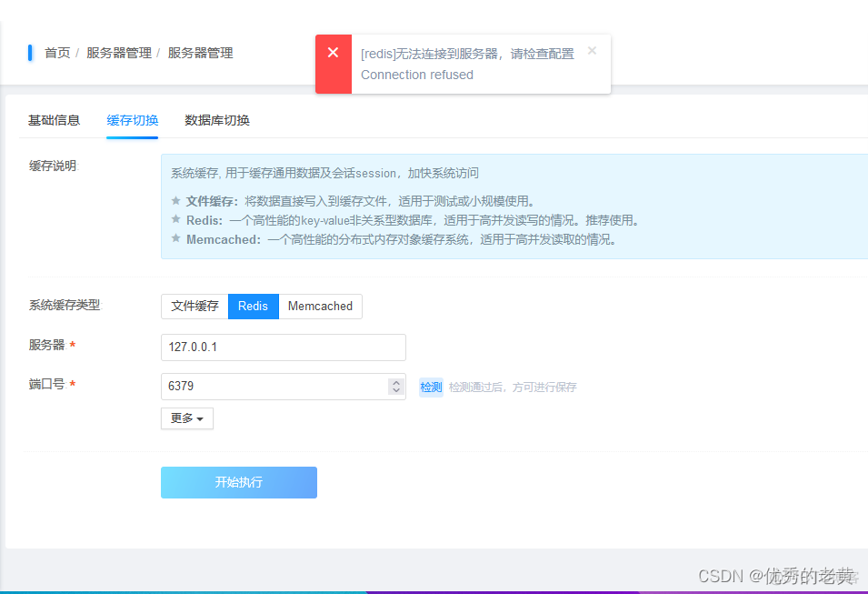The width and height of the screenshot is (868, 594).
Task: Choose 文件缓存 as system cache type
Action: tap(195, 307)
